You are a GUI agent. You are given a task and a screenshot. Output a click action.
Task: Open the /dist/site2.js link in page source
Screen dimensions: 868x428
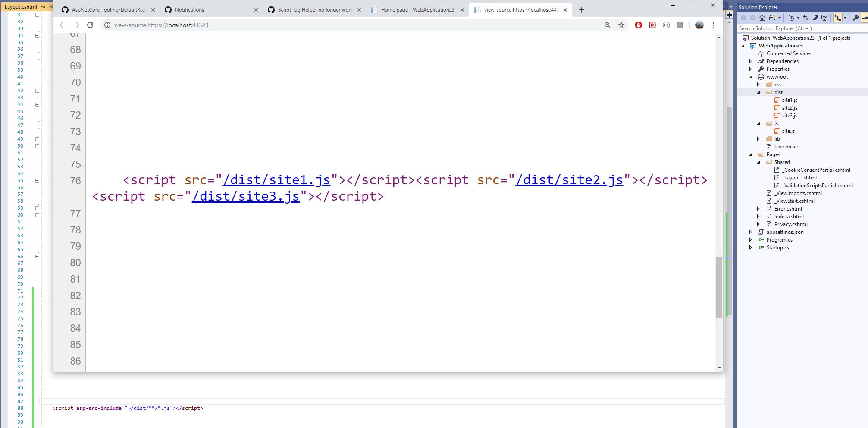pos(569,179)
